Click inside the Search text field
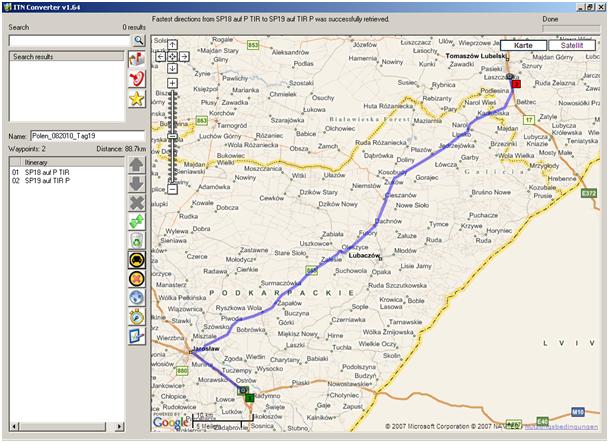Image resolution: width=609 pixels, height=443 pixels. [x=70, y=40]
